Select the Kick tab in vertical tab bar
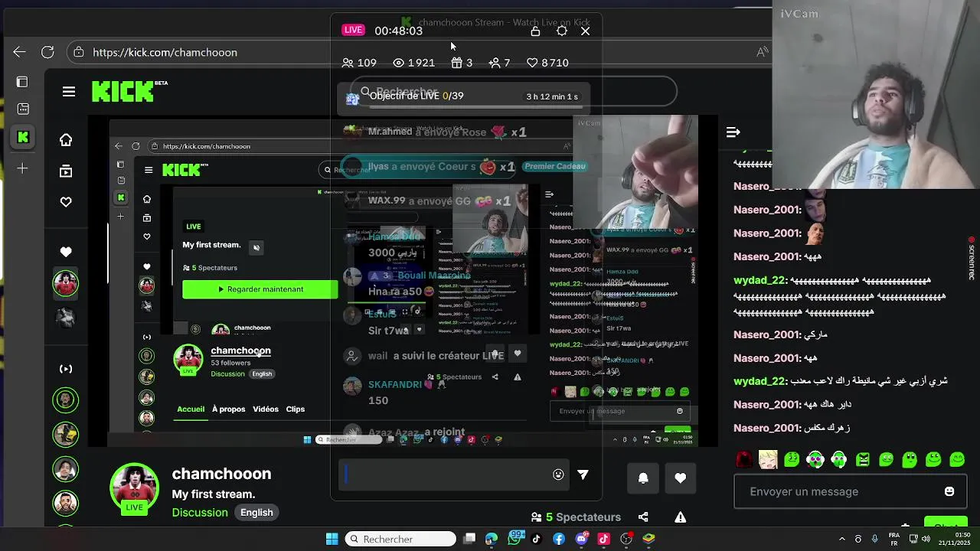This screenshot has width=980, height=551. pyautogui.click(x=23, y=138)
